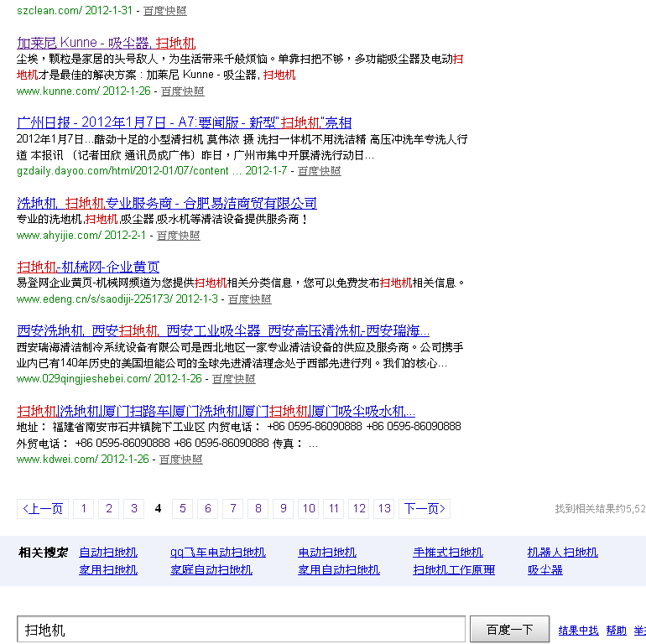Select related search 自动扫地机
The height and width of the screenshot is (644, 646).
tap(108, 552)
